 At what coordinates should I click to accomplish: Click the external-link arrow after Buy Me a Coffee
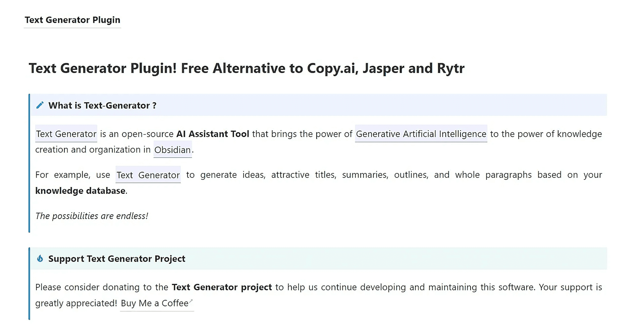coord(191,301)
